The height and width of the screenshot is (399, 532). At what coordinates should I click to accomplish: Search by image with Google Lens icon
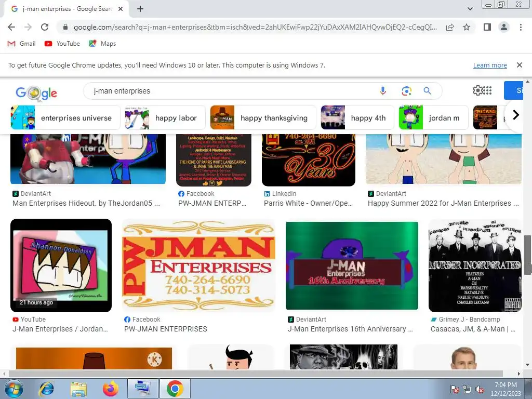tap(406, 91)
